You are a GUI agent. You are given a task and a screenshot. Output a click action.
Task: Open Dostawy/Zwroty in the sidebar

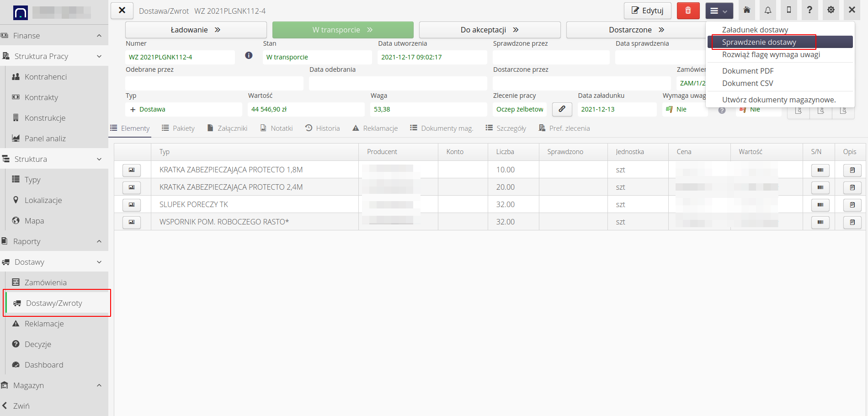54,303
